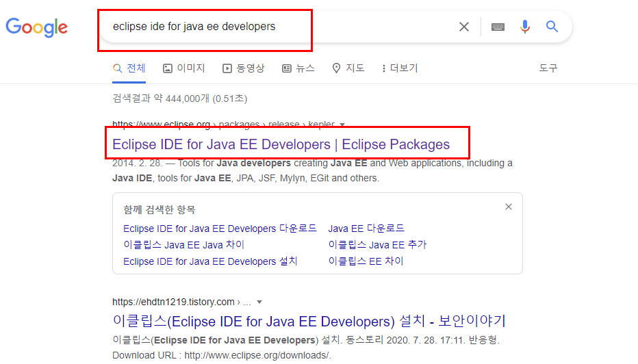This screenshot has width=638, height=364.
Task: Switch to the 뉴스 tab
Action: pos(298,68)
